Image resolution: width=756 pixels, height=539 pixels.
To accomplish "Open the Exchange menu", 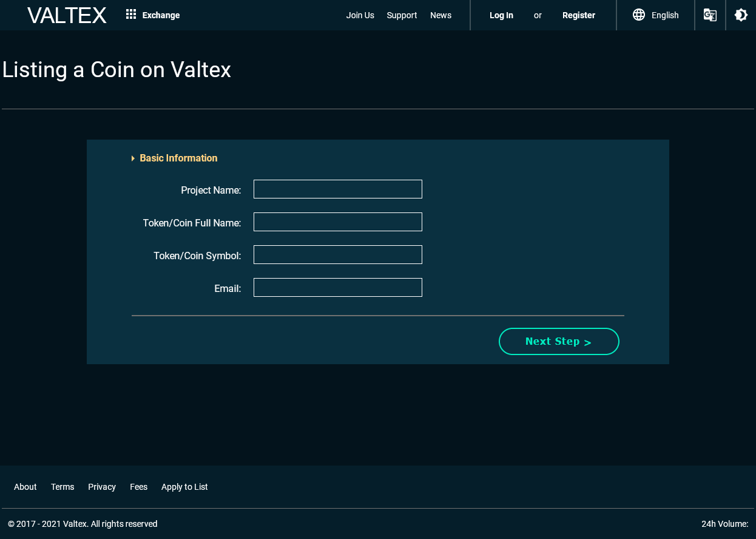I will [161, 15].
